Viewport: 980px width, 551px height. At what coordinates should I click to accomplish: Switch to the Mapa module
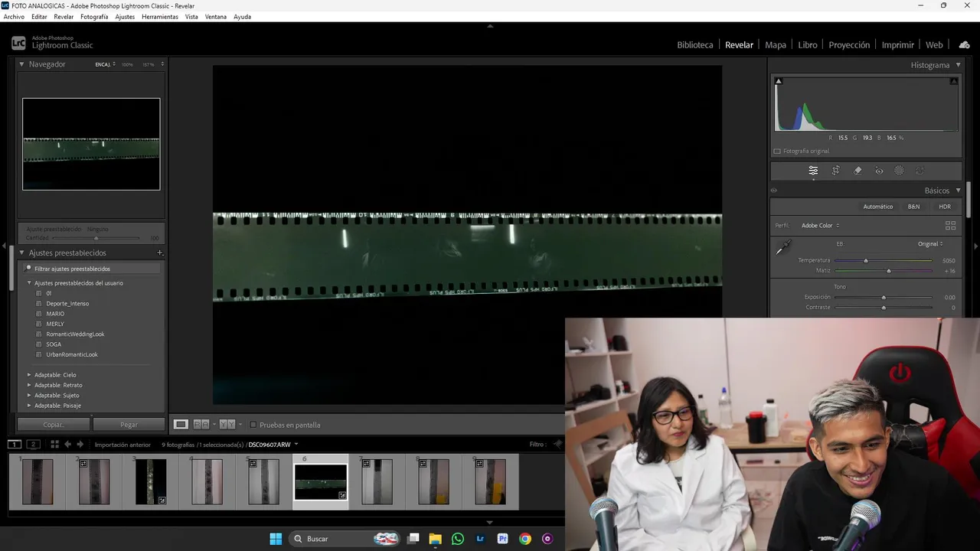[776, 45]
